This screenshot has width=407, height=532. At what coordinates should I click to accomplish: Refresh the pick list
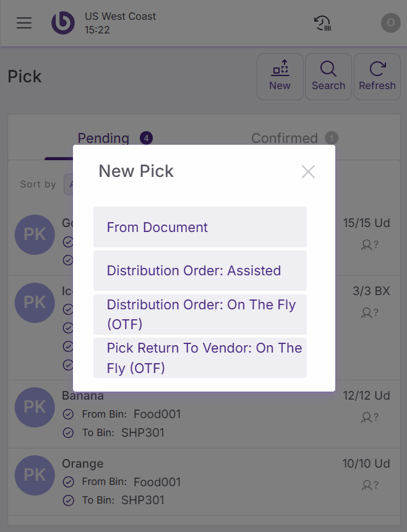(x=377, y=77)
